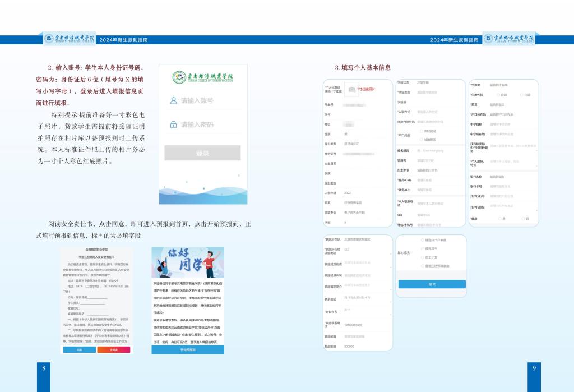Click the lock icon in password field
This screenshot has height=392, width=574.
click(x=174, y=124)
